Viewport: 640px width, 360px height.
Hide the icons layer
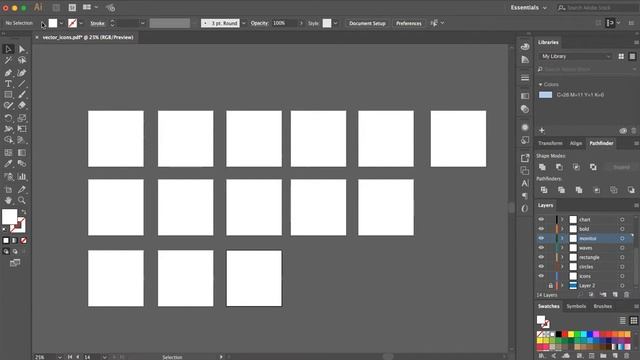[x=541, y=276]
